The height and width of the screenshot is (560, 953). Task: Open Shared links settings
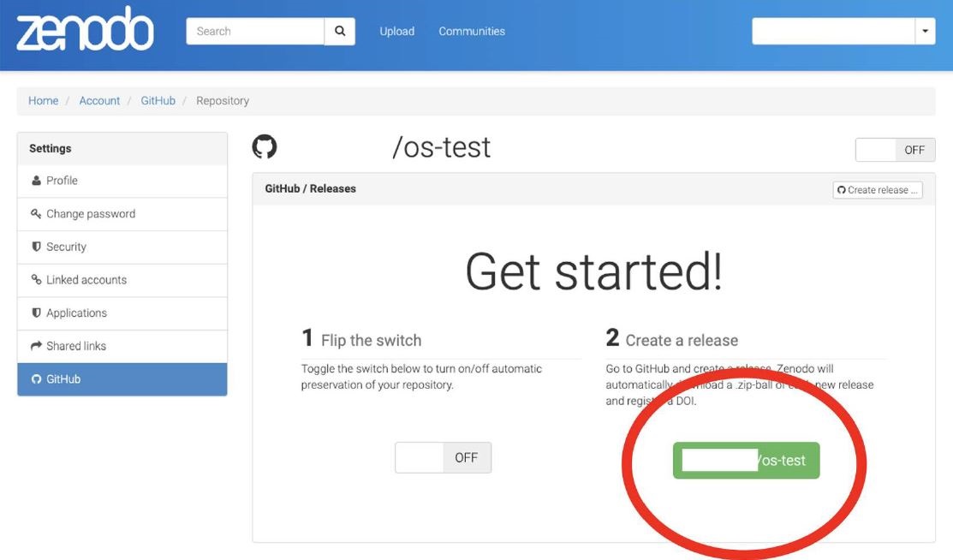pos(122,346)
